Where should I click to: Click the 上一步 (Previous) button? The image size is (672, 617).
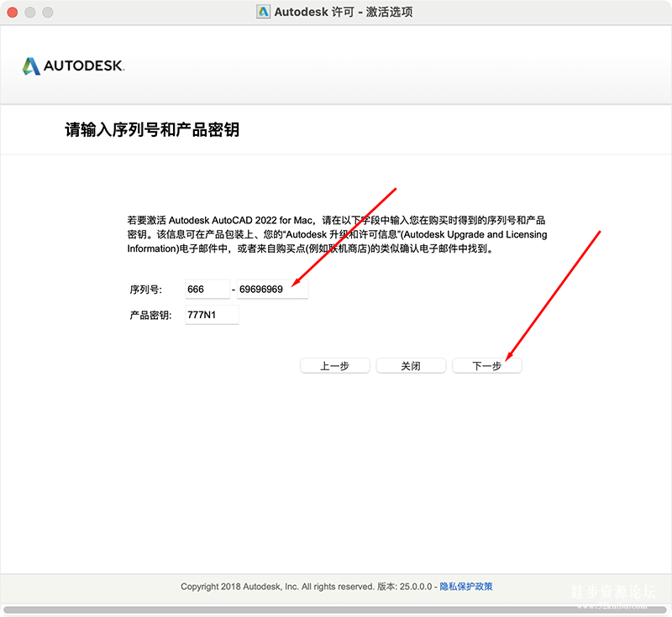pyautogui.click(x=334, y=366)
